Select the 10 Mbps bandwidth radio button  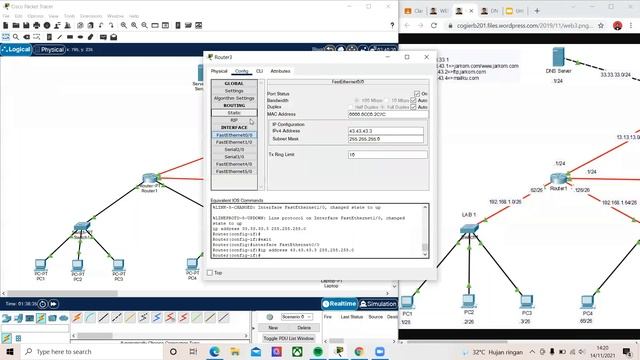pyautogui.click(x=387, y=100)
